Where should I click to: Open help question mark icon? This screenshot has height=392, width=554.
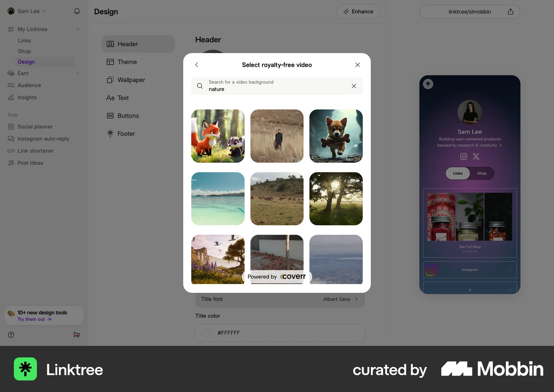pyautogui.click(x=11, y=335)
